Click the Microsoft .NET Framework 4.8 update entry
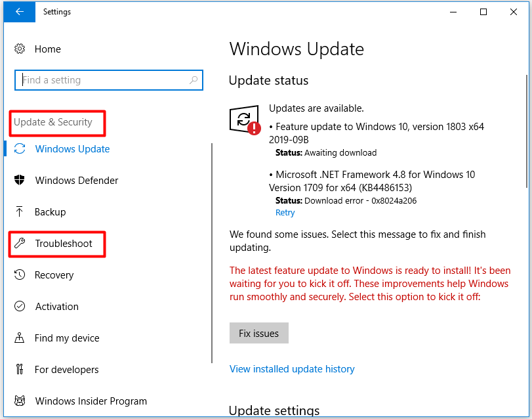Screen dimensions: 532x419 372,181
